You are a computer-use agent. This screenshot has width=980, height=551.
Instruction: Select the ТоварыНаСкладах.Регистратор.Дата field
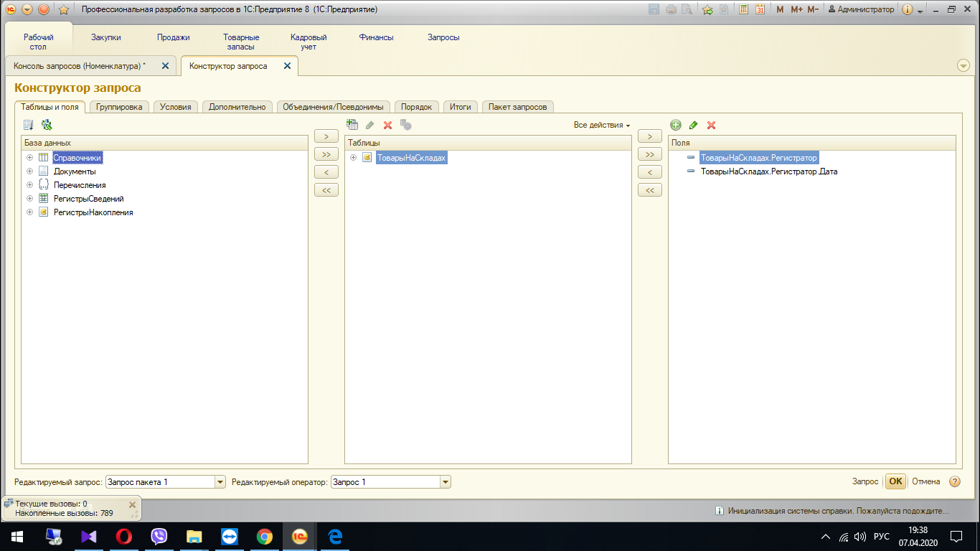pos(769,171)
